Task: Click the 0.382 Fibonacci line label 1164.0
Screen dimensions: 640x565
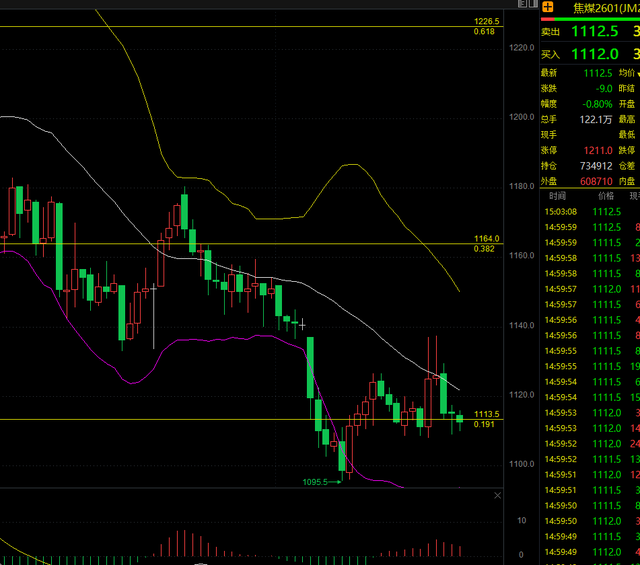Action: (x=486, y=239)
